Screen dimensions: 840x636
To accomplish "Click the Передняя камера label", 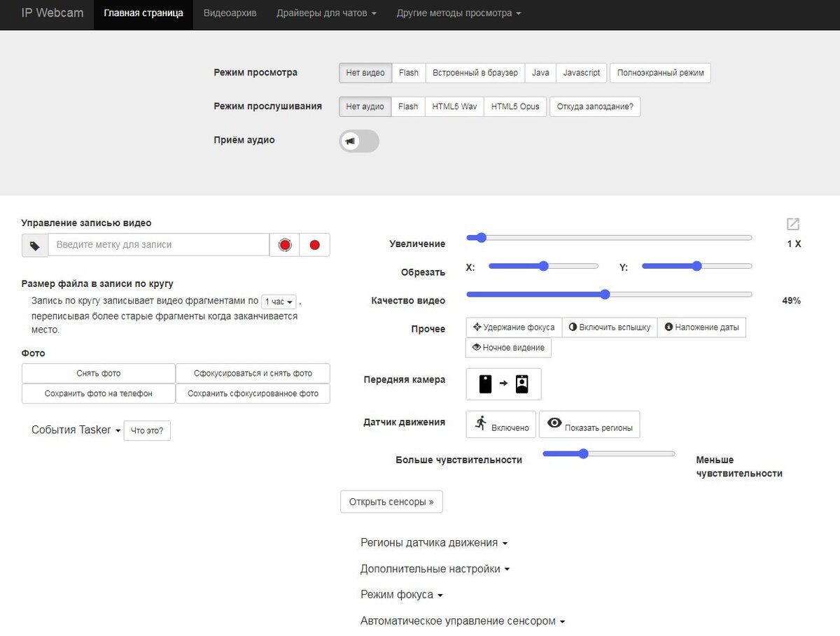I will [x=405, y=380].
